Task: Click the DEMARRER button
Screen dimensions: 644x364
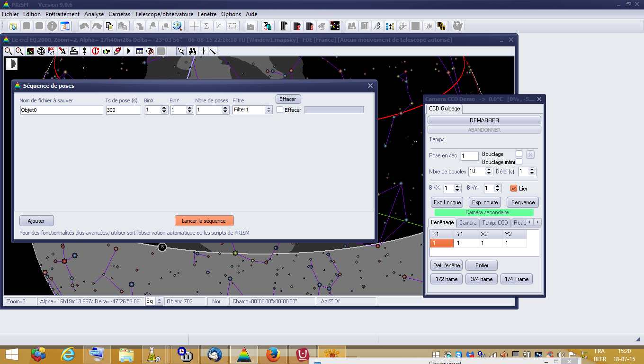Action: pos(484,120)
